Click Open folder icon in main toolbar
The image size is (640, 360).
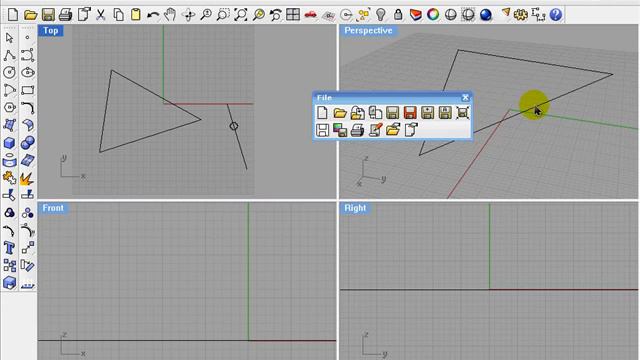[30, 15]
